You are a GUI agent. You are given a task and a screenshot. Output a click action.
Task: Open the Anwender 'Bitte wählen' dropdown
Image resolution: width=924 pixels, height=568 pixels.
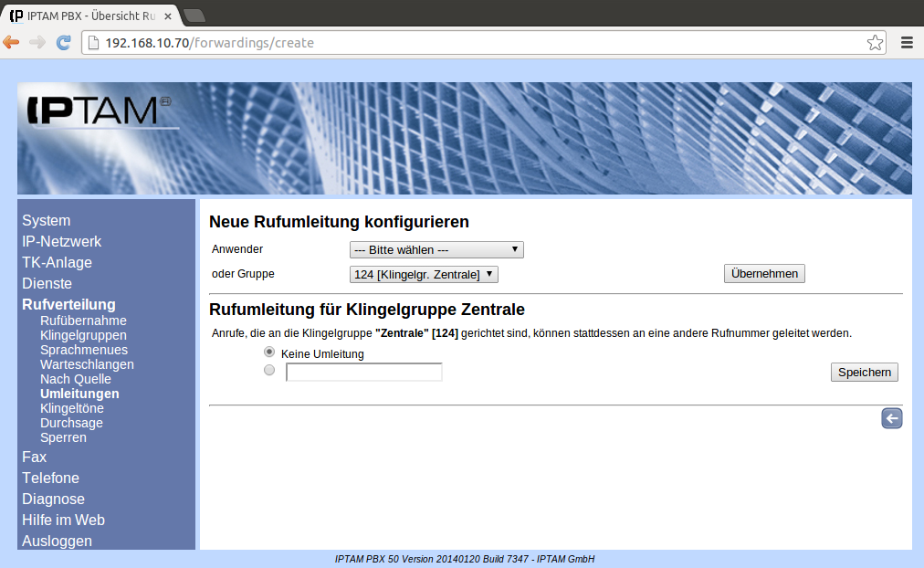tap(436, 250)
